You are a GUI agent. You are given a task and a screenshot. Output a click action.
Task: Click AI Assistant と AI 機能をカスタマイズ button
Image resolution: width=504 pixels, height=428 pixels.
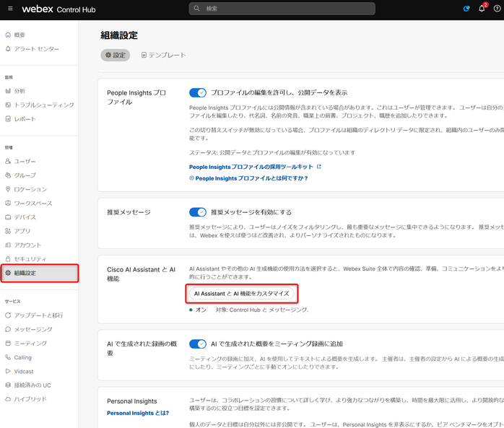click(241, 294)
